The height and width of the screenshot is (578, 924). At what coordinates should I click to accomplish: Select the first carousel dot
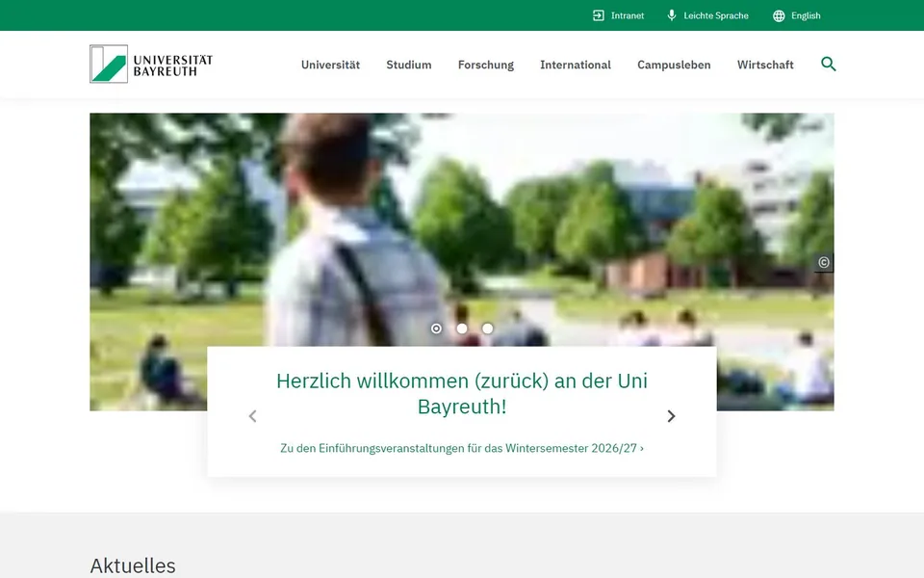(x=436, y=328)
